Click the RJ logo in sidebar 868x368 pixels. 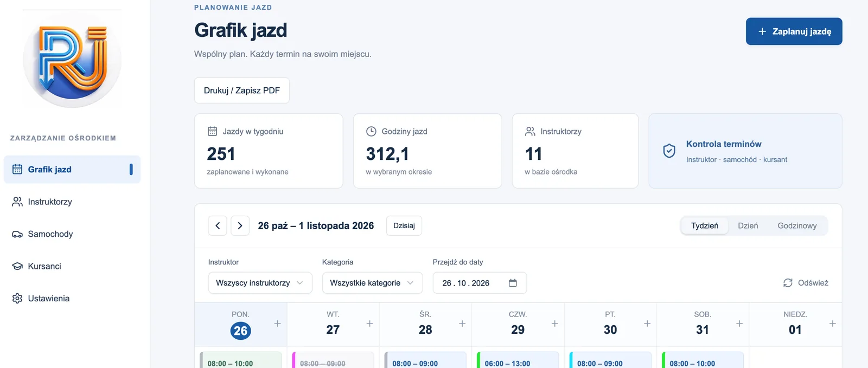pos(72,59)
